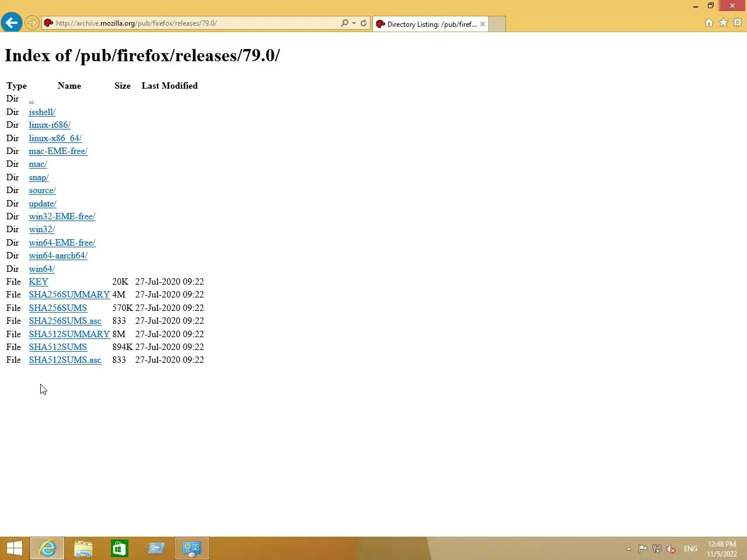The width and height of the screenshot is (747, 560).
Task: Open the SHA256SUMS.asc file
Action: click(65, 321)
